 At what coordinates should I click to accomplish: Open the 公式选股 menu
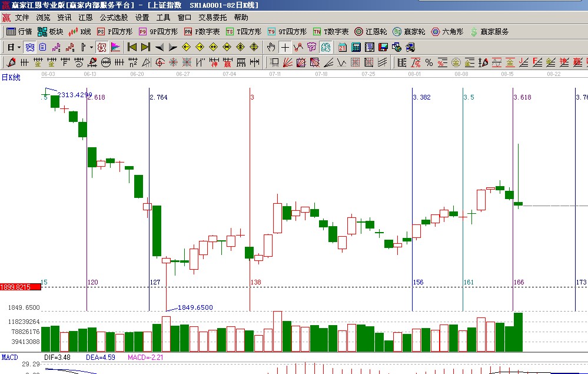[x=114, y=18]
